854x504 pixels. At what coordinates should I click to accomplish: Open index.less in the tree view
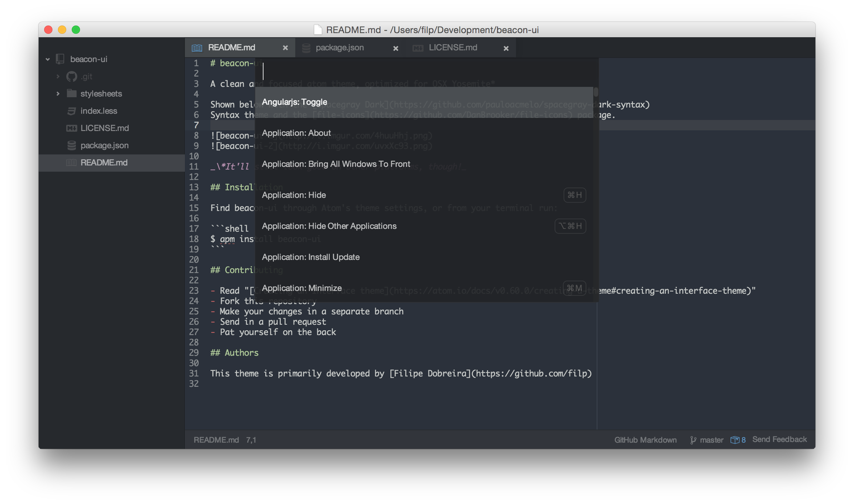pos(112,111)
